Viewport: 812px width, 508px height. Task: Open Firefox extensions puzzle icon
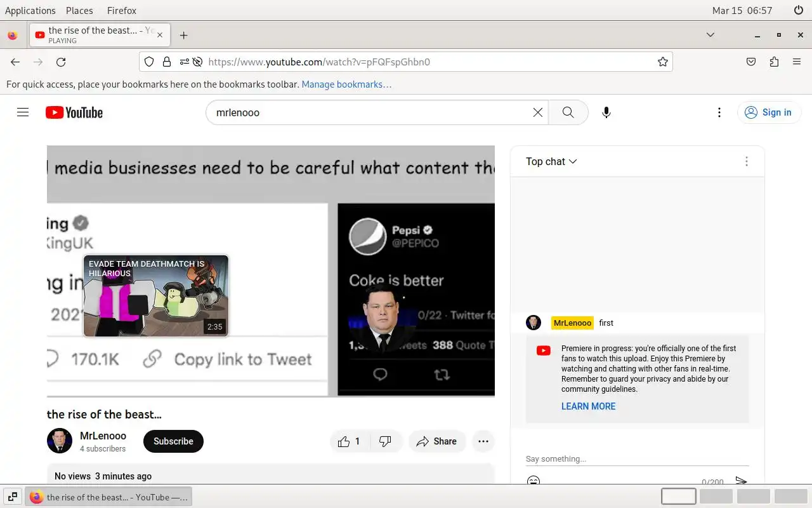(774, 62)
